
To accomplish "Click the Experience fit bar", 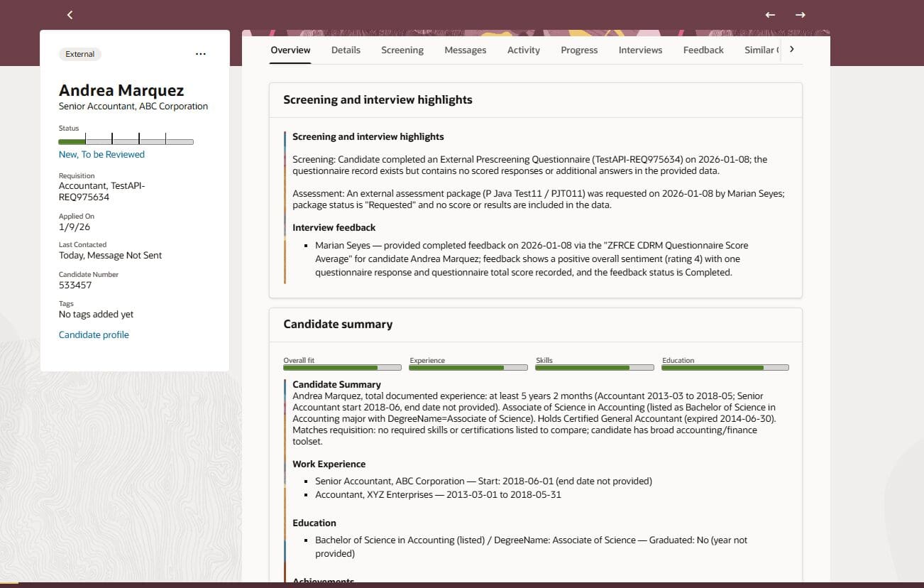I will click(x=468, y=368).
